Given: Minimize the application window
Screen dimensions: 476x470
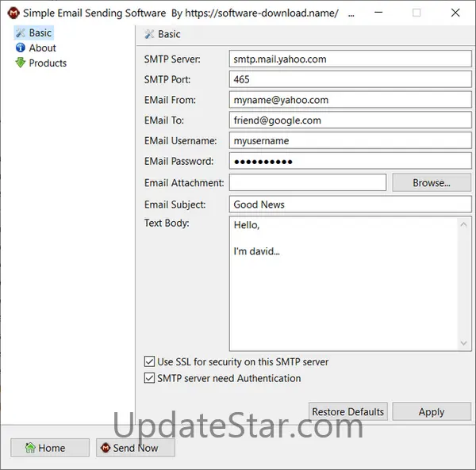Looking at the screenshot, I should tap(378, 13).
